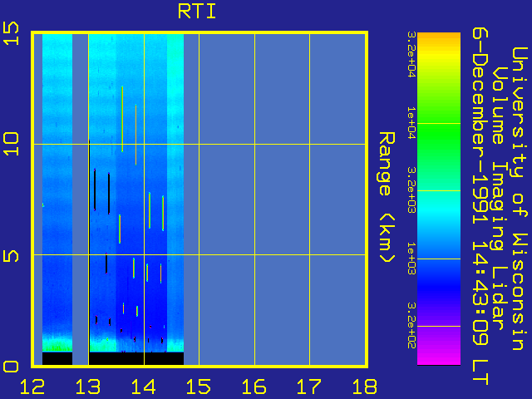The height and width of the screenshot is (399, 532).
Task: Click the black data gap at plot bottom
Action: coord(136,358)
